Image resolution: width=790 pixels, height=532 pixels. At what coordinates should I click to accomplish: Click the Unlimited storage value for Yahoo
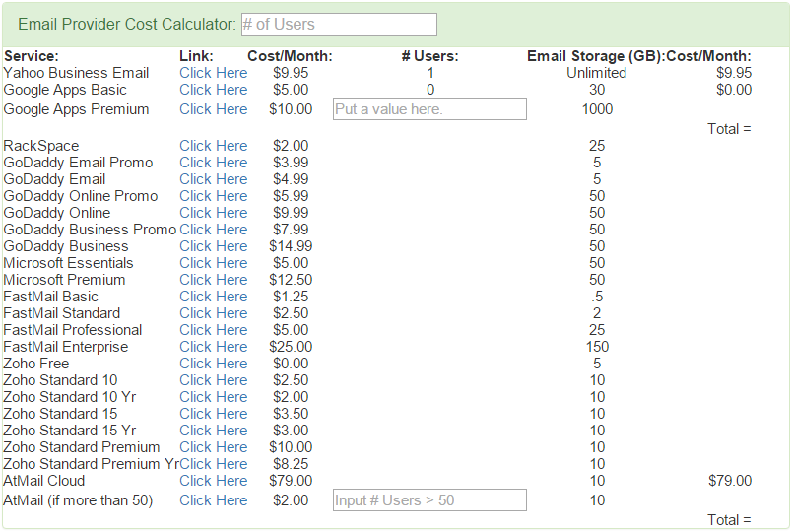(597, 73)
